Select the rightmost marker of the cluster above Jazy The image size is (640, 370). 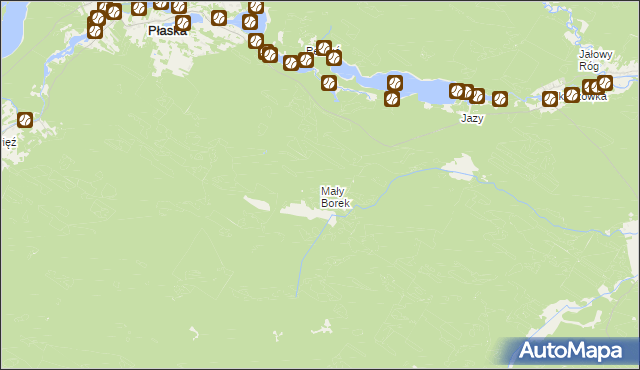tap(477, 96)
